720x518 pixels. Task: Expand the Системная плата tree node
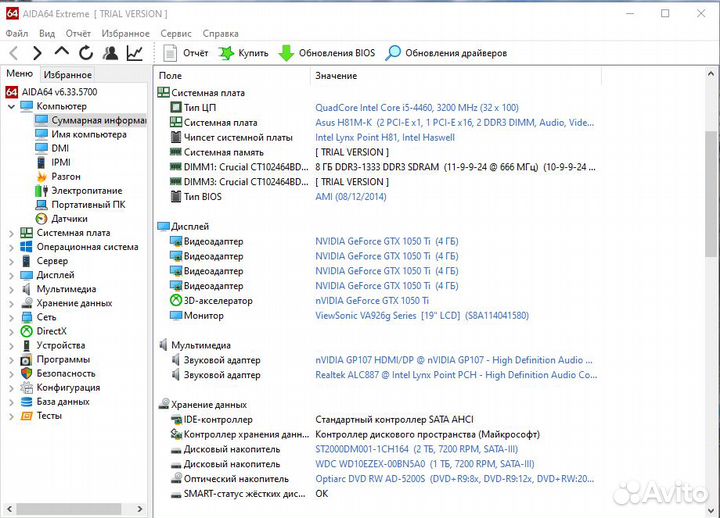coord(12,233)
